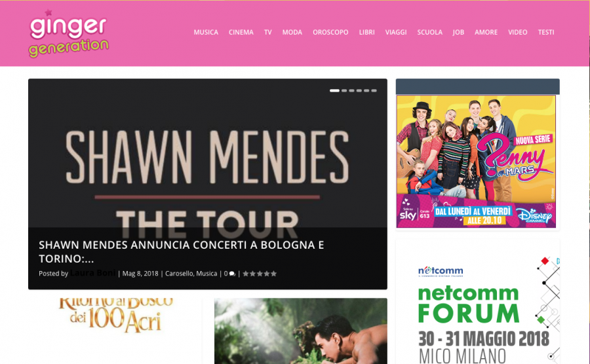The width and height of the screenshot is (590, 364).
Task: Open the MUSICA menu
Action: [206, 32]
